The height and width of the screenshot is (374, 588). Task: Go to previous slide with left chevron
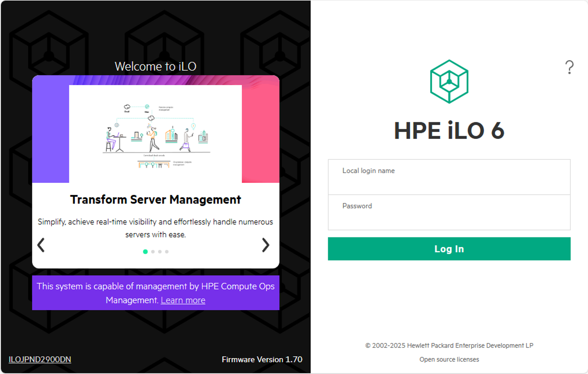point(41,245)
